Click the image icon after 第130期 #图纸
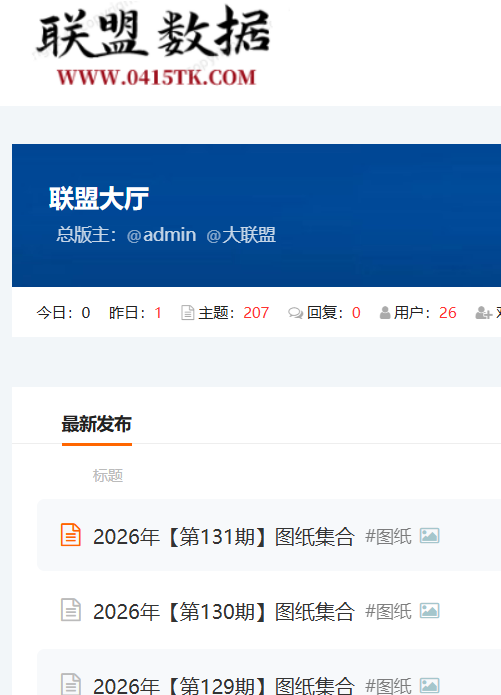The width and height of the screenshot is (501, 695). coord(430,610)
